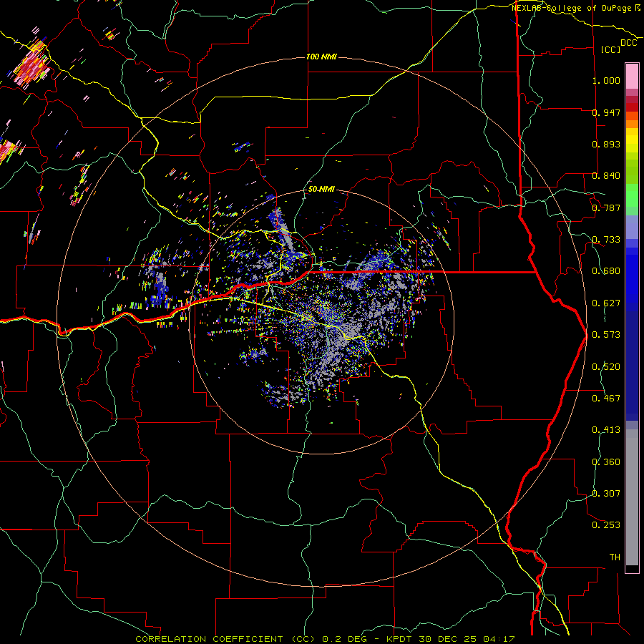644x644 pixels.
Task: Click the 100 NMI range ring label
Action: [x=321, y=57]
